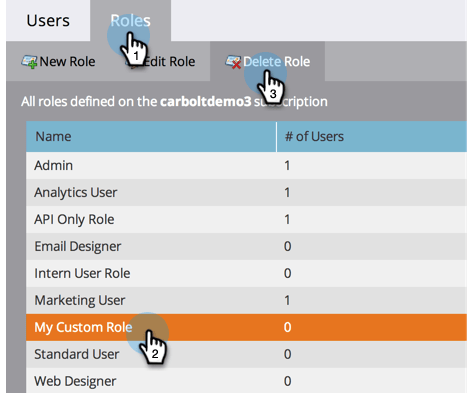Viewport: 472px width, 395px height.
Task: Select the highlighted My Custom Role row
Action: (246, 327)
